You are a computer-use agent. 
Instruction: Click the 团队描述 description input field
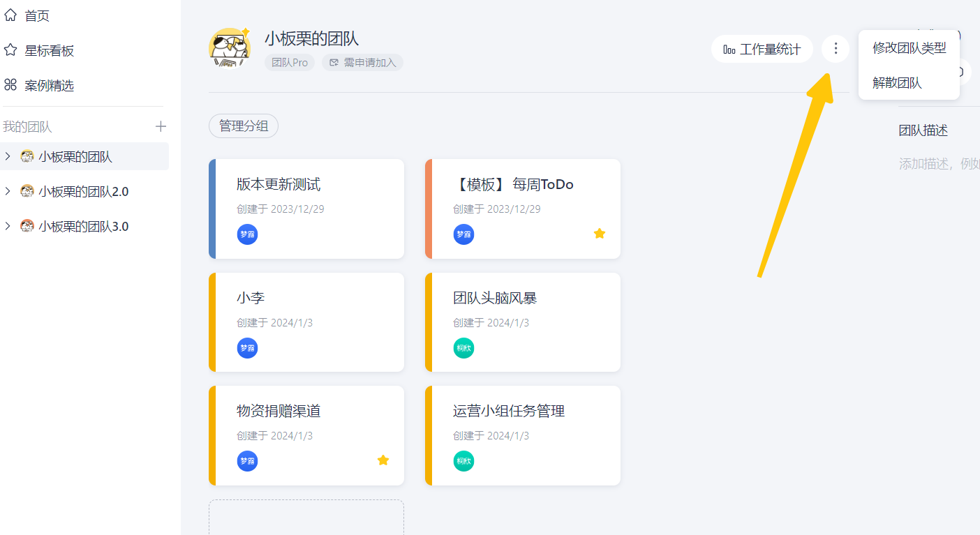[939, 164]
